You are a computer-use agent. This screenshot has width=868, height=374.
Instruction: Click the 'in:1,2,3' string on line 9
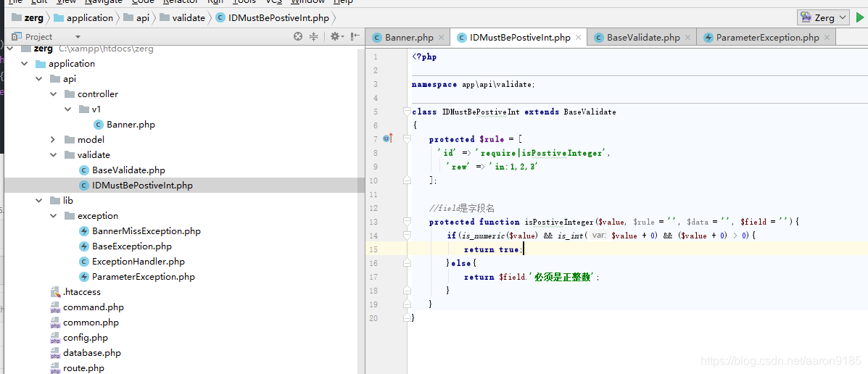[513, 167]
